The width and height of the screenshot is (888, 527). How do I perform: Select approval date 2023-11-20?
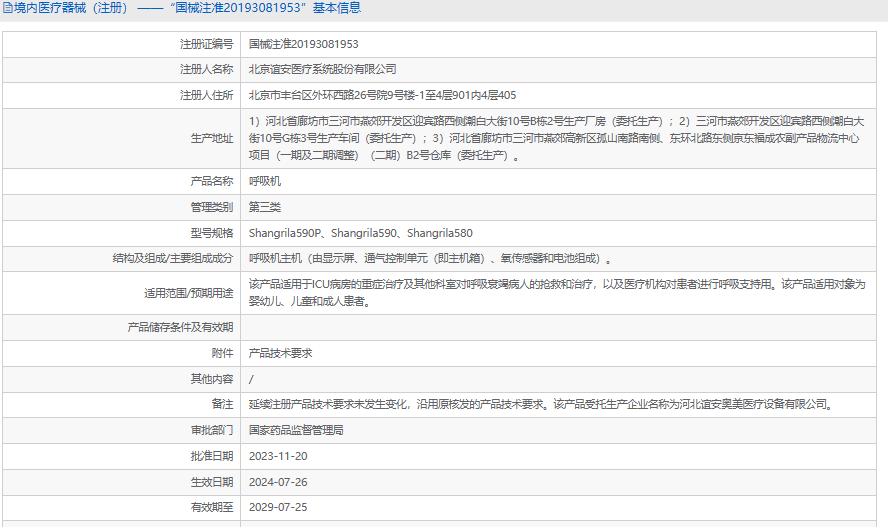pos(278,456)
